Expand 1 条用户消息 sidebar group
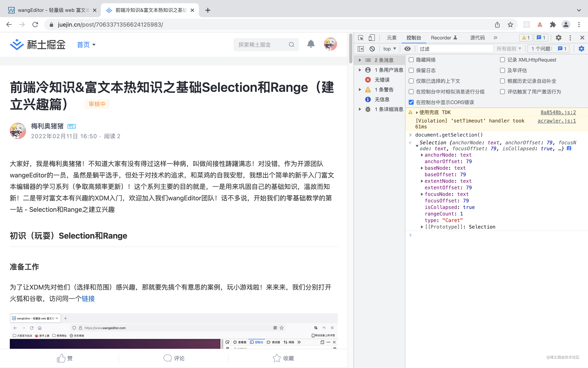588x368 pixels. (x=360, y=70)
